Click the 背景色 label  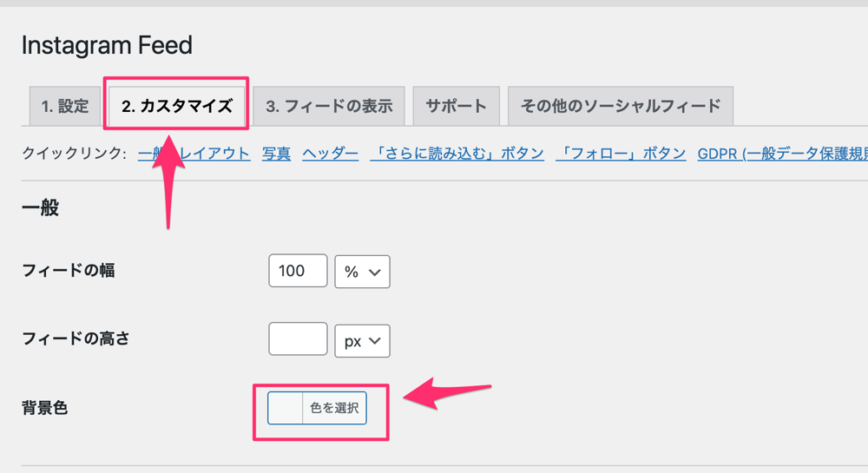(44, 408)
